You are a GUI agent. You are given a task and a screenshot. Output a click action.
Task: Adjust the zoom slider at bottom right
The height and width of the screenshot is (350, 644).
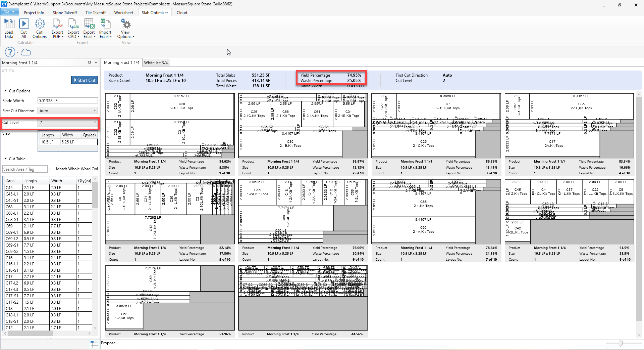[621, 343]
